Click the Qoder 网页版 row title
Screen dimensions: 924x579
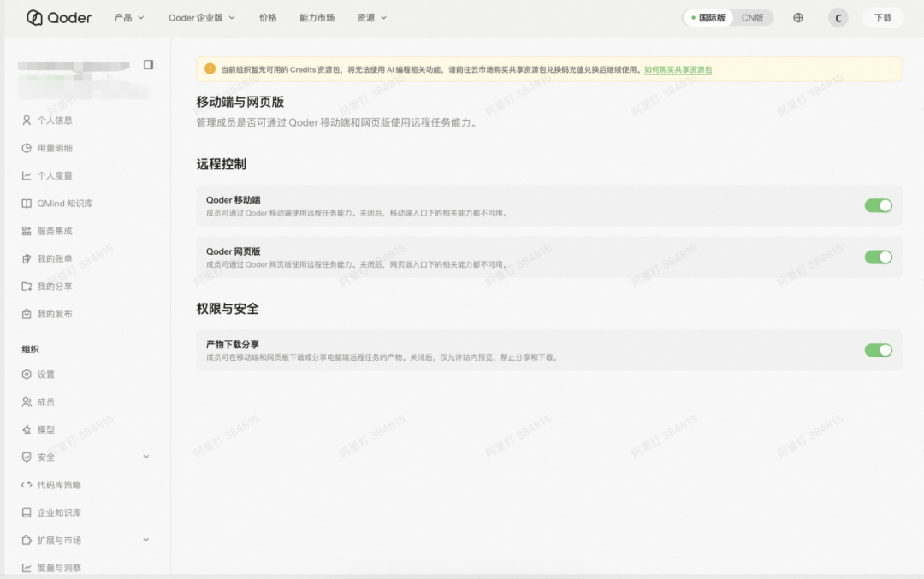tap(234, 251)
